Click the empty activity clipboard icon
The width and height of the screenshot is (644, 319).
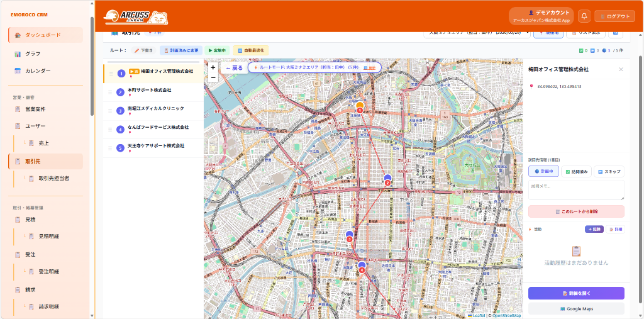tap(576, 251)
